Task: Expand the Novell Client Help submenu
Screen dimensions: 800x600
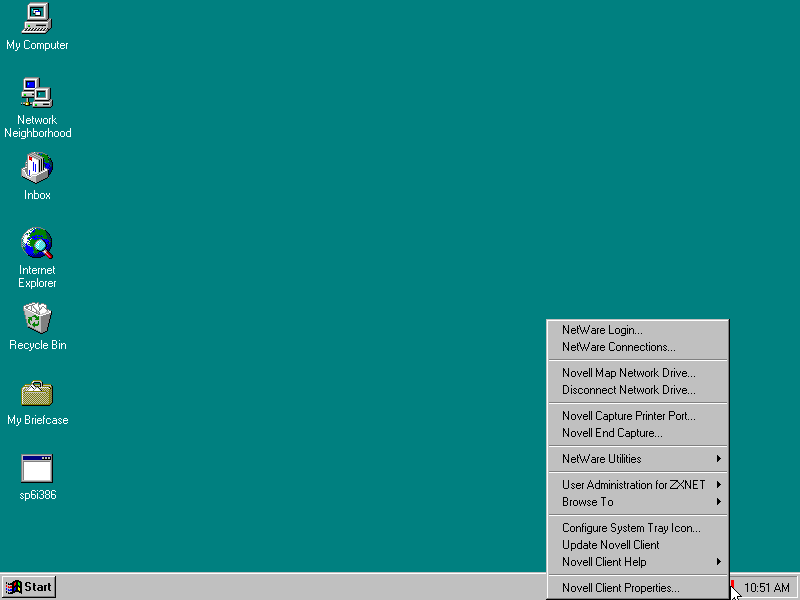Action: (638, 562)
